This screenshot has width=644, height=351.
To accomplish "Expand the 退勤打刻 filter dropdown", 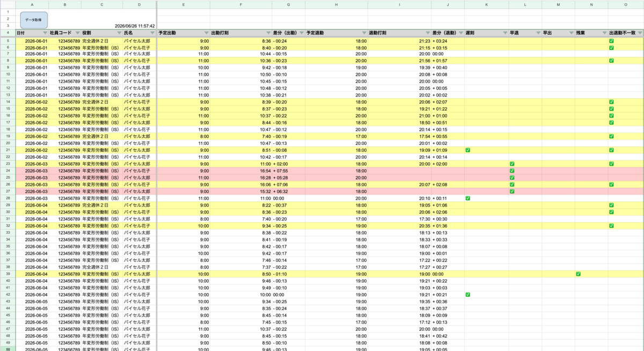I will [x=427, y=33].
